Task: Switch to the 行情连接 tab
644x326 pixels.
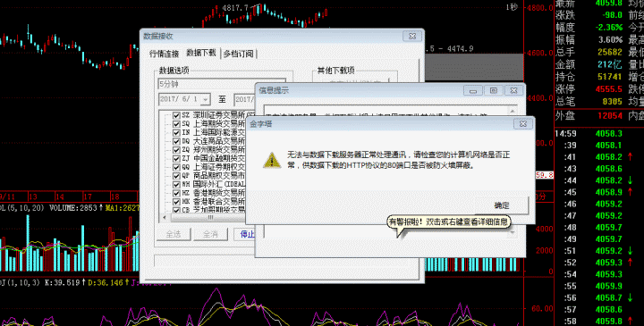Action: click(164, 54)
